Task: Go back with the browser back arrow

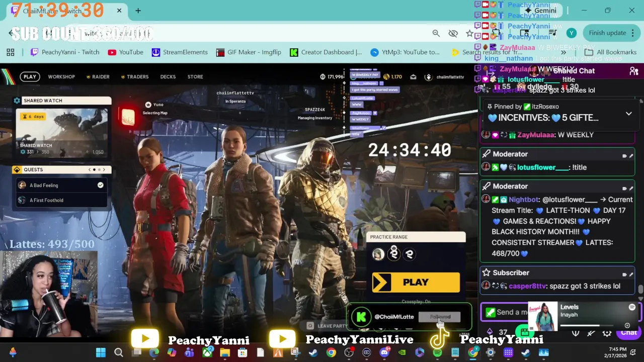Action: coord(11,33)
